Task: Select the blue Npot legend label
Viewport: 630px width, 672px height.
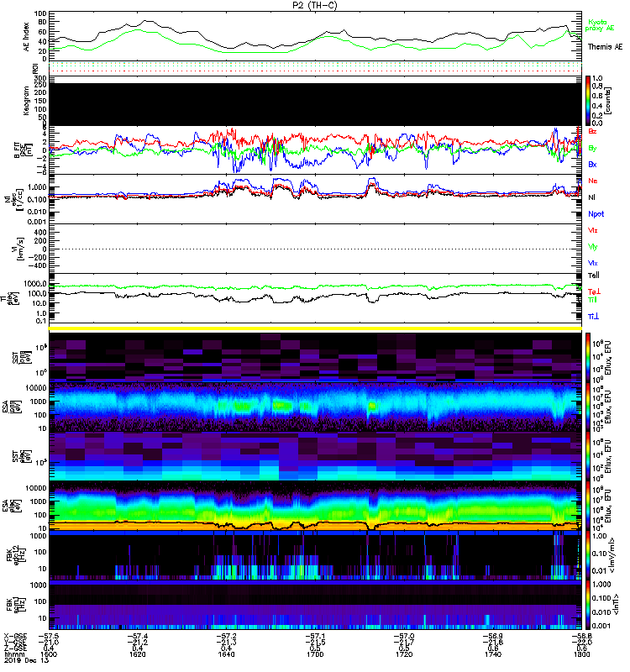Action: click(596, 214)
